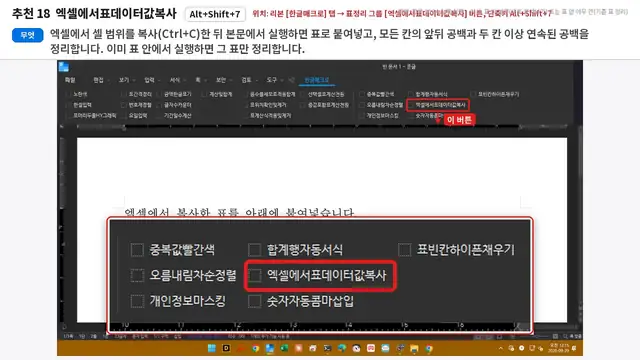Tick 표빈칸하이픈채우기 checkbox in magnified inset

click(x=404, y=250)
